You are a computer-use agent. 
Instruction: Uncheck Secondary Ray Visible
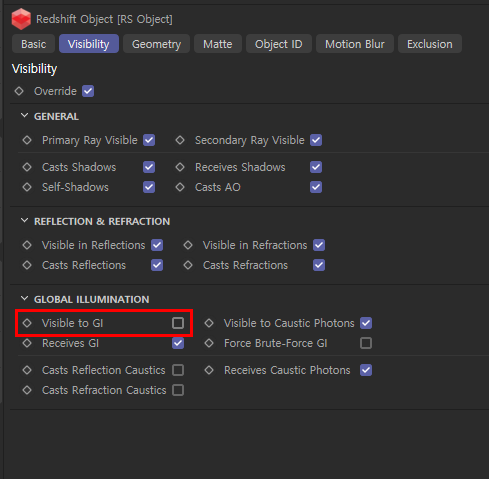(316, 140)
